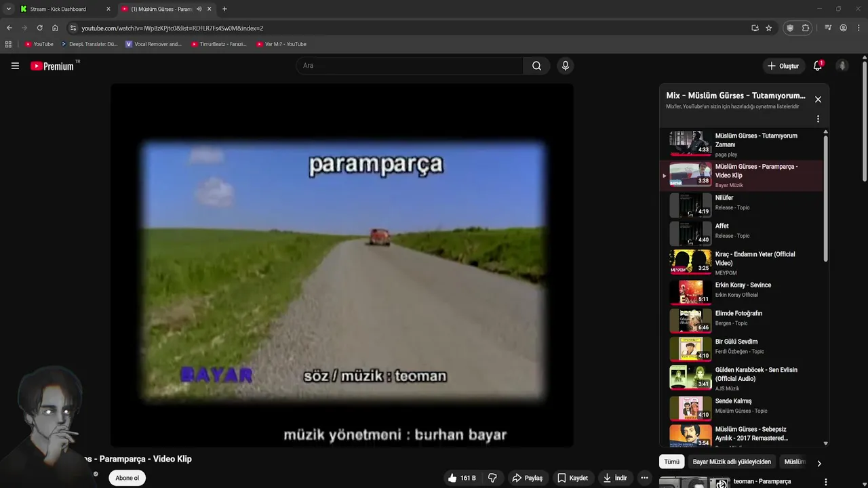This screenshot has width=868, height=488.
Task: Click the playlist panel scrollbar
Action: click(x=825, y=198)
